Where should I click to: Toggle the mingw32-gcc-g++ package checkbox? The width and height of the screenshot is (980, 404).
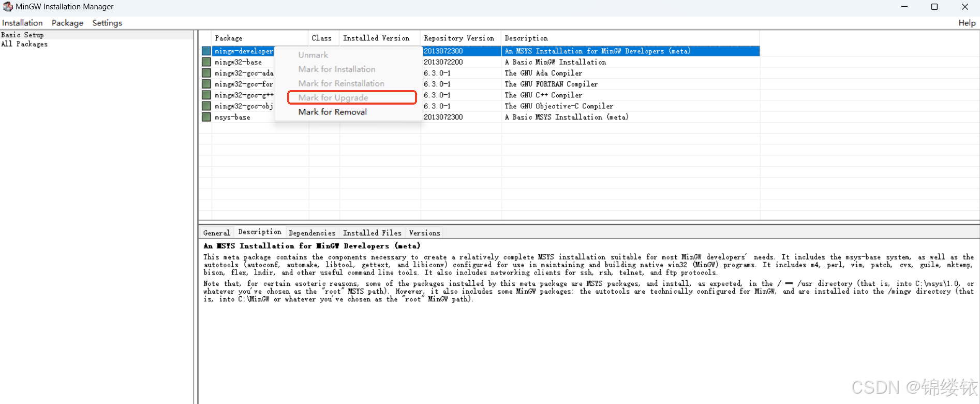pyautogui.click(x=206, y=95)
